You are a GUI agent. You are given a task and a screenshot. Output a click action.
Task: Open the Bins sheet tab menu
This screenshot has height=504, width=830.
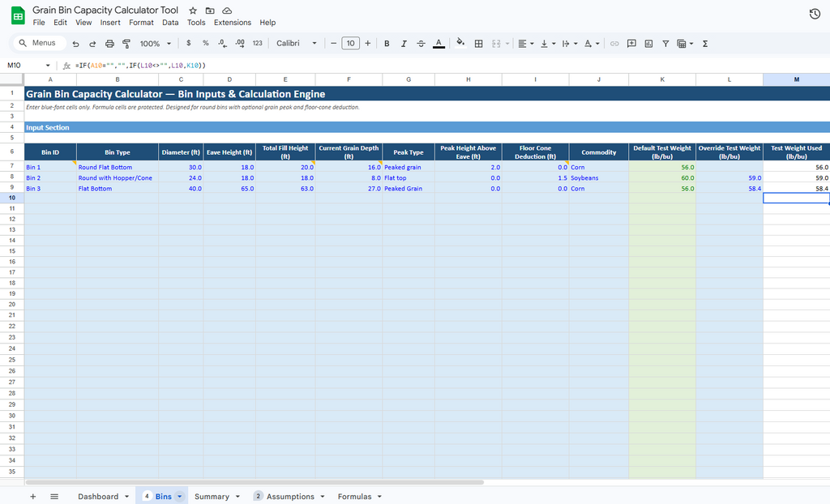click(x=178, y=496)
